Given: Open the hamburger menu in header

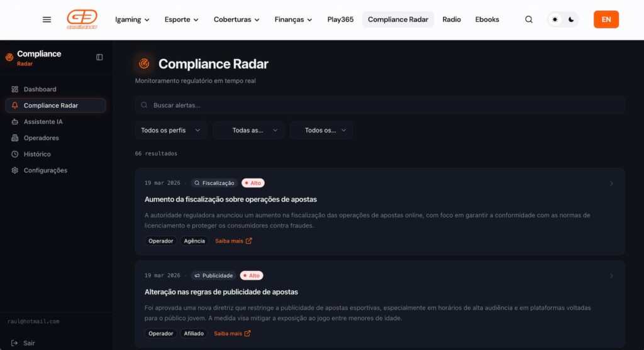Looking at the screenshot, I should (47, 19).
